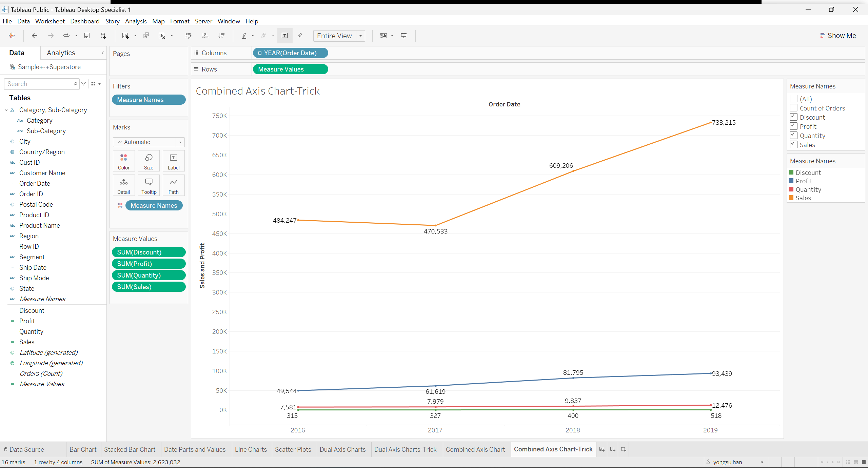Image resolution: width=868 pixels, height=468 pixels.
Task: Check the Count of Orders checkbox
Action: pyautogui.click(x=793, y=108)
